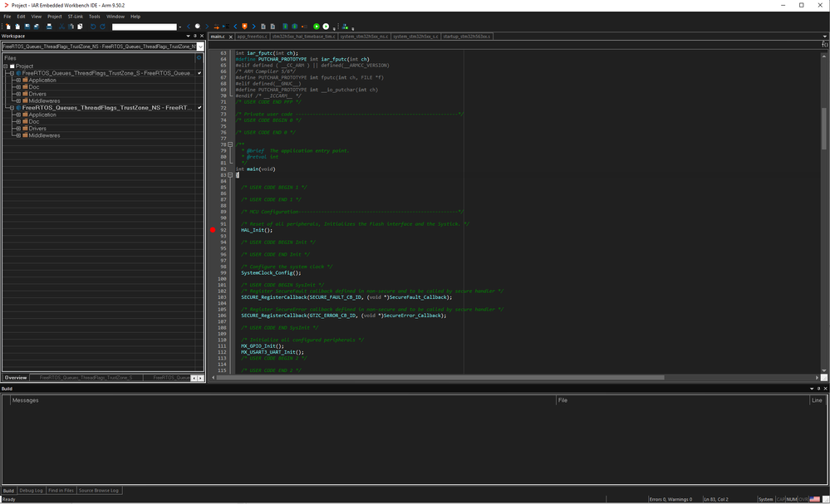Toggle checkmark for TrustZone_S project row
Screen dimensions: 830x504
(199, 73)
